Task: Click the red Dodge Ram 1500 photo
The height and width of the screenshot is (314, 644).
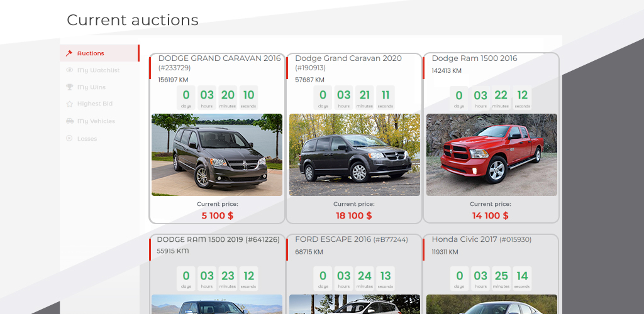Action: [x=492, y=154]
